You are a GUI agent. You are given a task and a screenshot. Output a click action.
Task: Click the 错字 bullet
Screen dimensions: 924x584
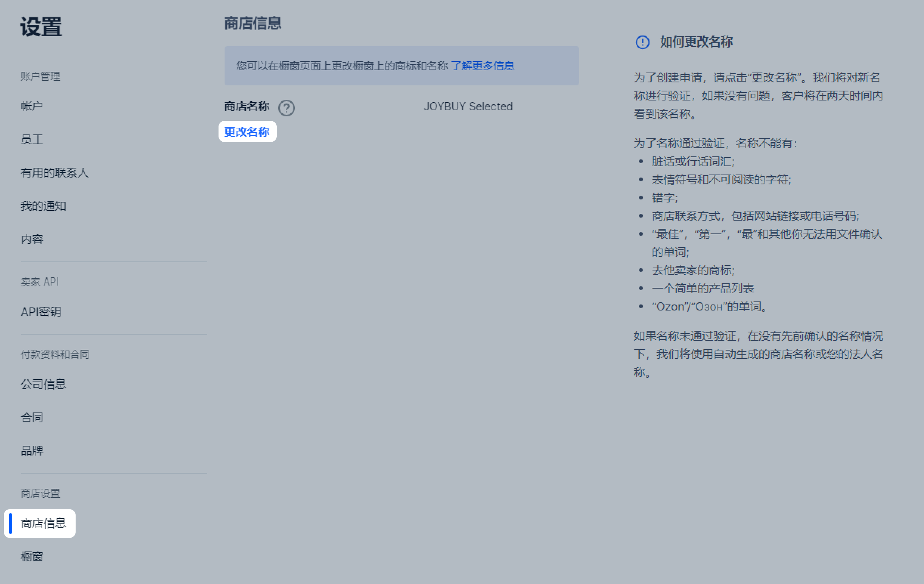(x=665, y=198)
